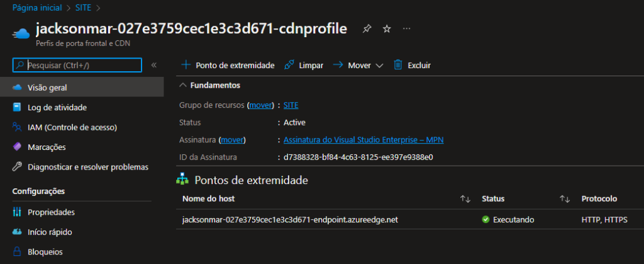The width and height of the screenshot is (644, 264).
Task: Open Assinatura do Visual Studio Enterprise – MPN
Action: 364,140
